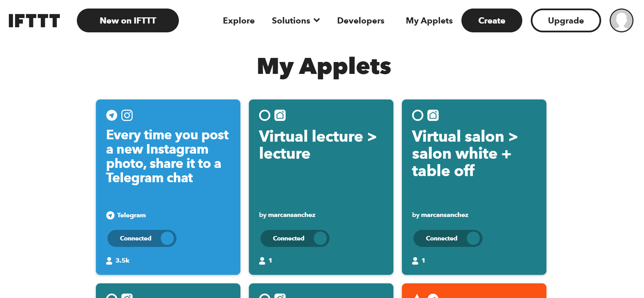644x298 pixels.
Task: Click the Create button
Action: click(492, 21)
